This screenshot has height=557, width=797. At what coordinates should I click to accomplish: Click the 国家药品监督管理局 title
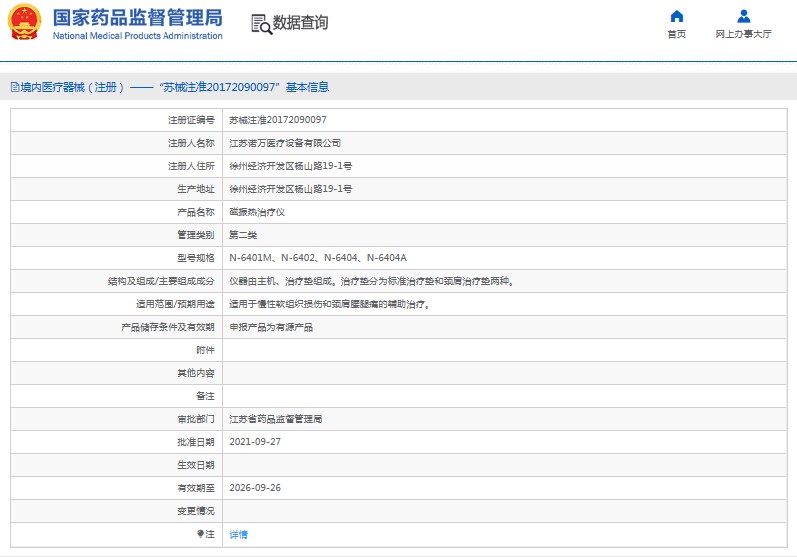(x=138, y=18)
